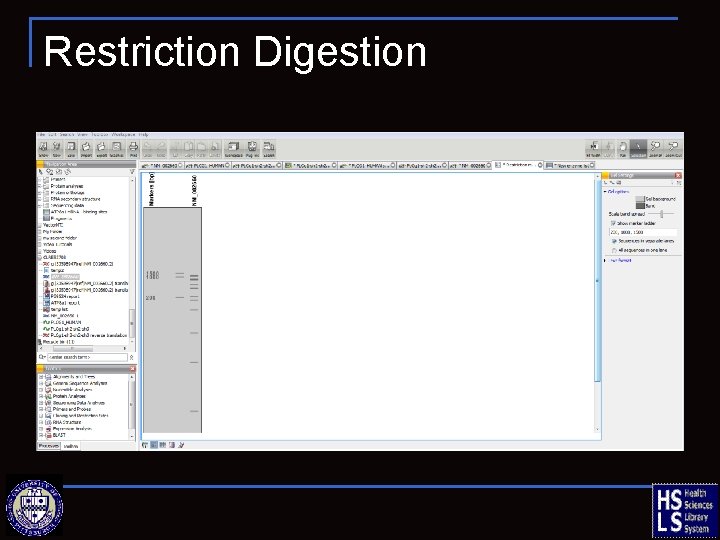
Task: Click the Graphics export toolbar icon
Action: pos(117,149)
